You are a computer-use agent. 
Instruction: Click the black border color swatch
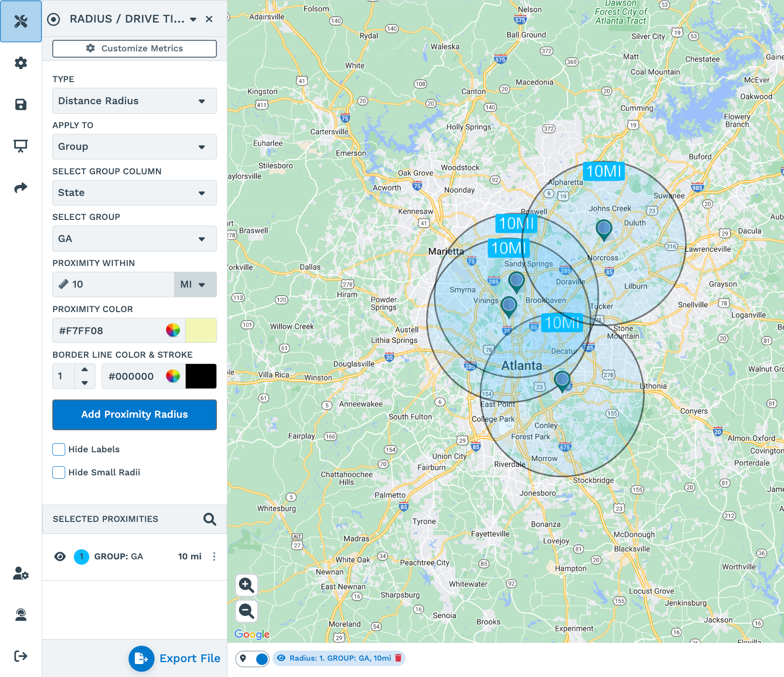pos(201,376)
